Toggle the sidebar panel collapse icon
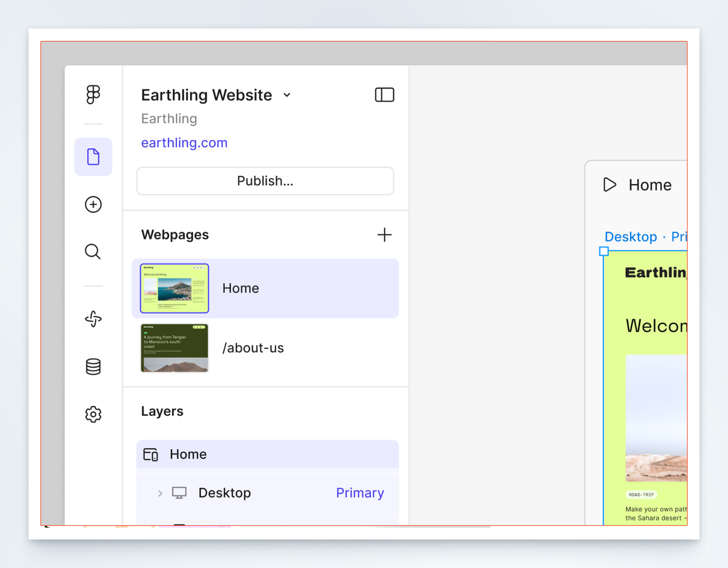This screenshot has width=728, height=568. [384, 95]
